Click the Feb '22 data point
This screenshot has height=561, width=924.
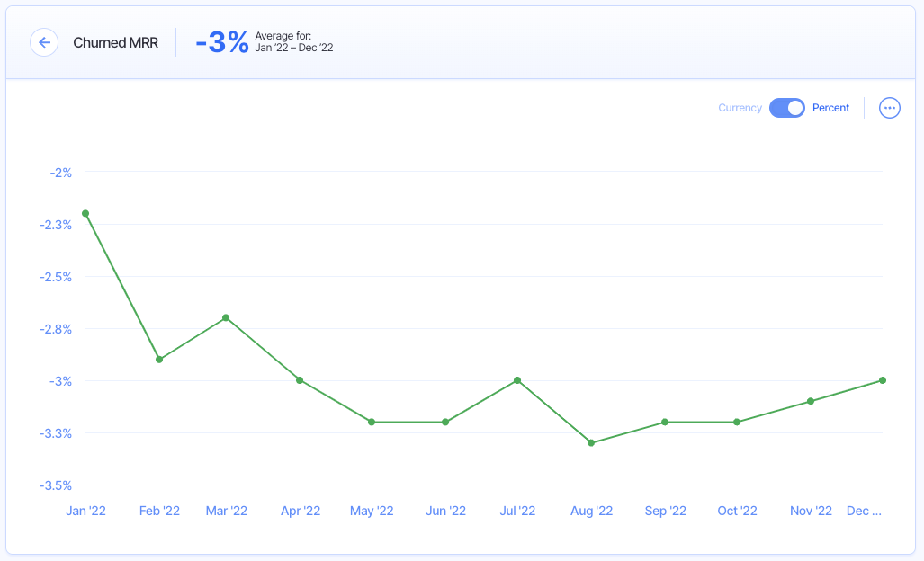click(159, 360)
